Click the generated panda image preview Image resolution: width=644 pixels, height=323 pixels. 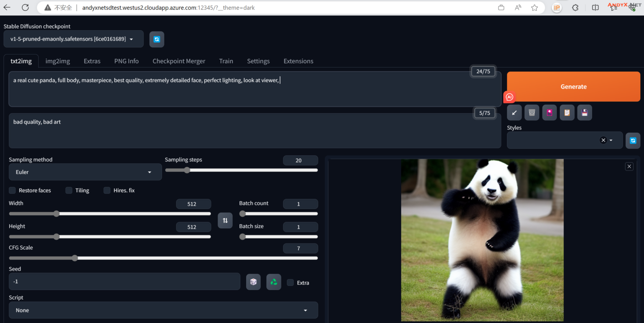click(482, 240)
